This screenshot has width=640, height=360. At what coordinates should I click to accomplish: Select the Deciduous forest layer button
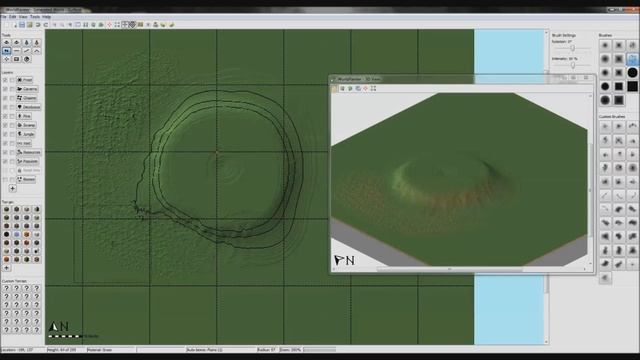(29, 107)
